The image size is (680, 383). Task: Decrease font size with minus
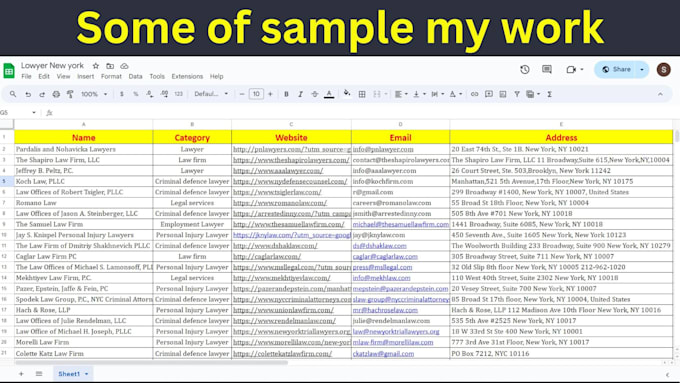click(242, 94)
